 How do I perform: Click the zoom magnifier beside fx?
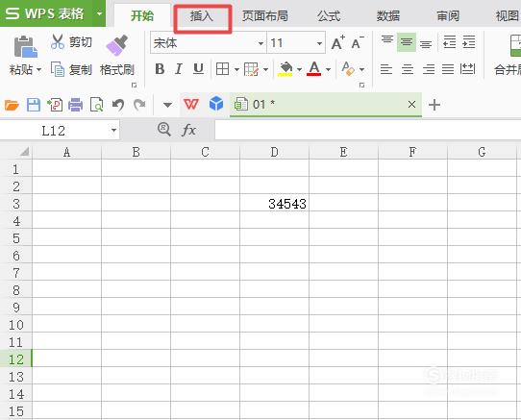coord(164,130)
